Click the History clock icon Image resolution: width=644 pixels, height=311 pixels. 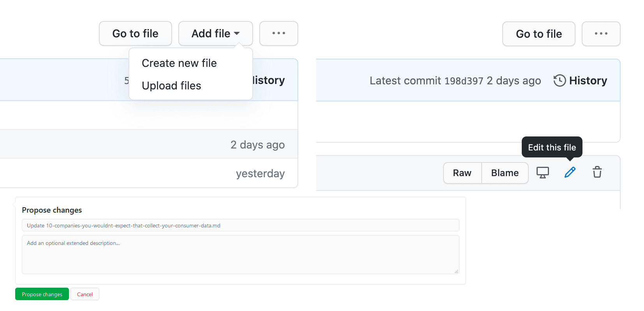coord(560,80)
